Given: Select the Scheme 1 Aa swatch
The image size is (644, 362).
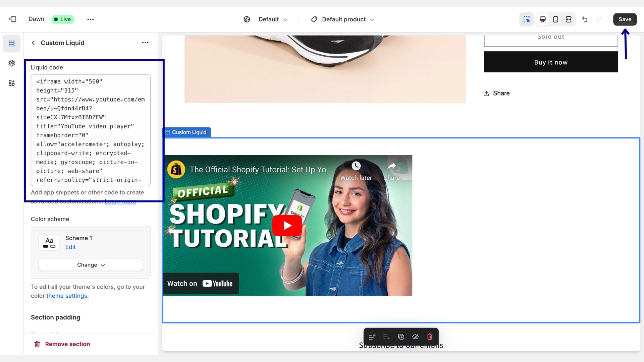Looking at the screenshot, I should pyautogui.click(x=49, y=243).
